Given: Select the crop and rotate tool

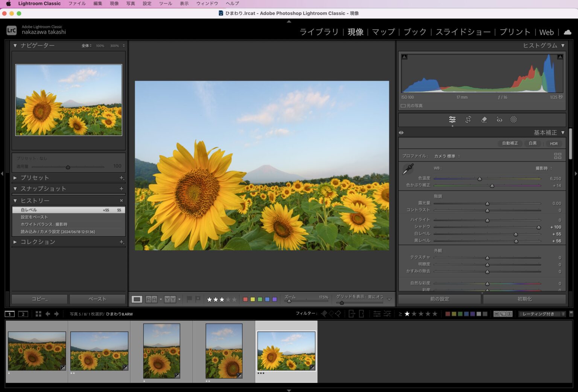Looking at the screenshot, I should (x=468, y=120).
